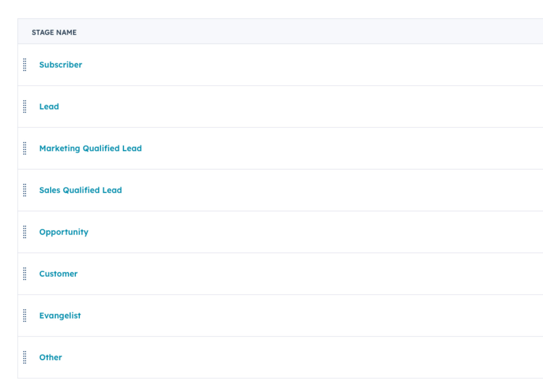Click the drag handle beside Customer
This screenshot has width=543, height=392.
pos(25,274)
